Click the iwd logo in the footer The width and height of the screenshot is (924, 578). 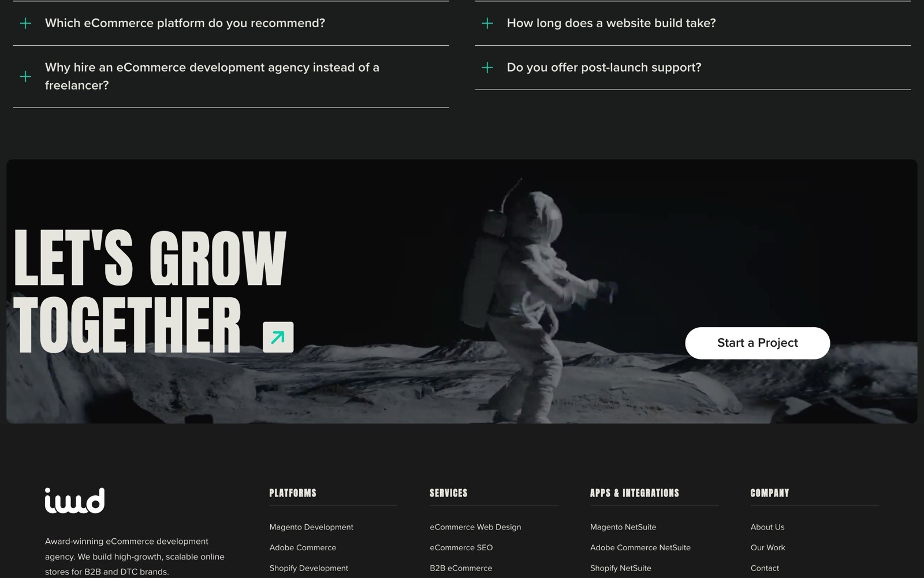[75, 501]
